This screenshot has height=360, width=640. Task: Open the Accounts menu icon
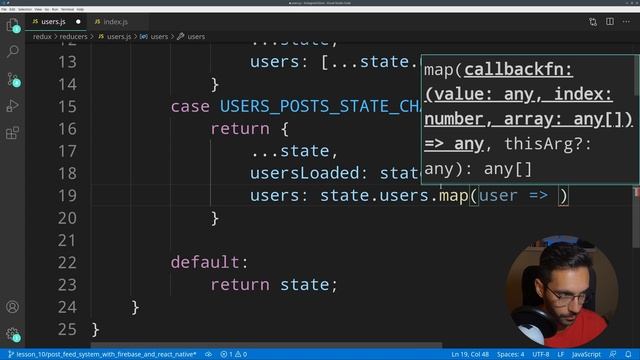point(13,307)
